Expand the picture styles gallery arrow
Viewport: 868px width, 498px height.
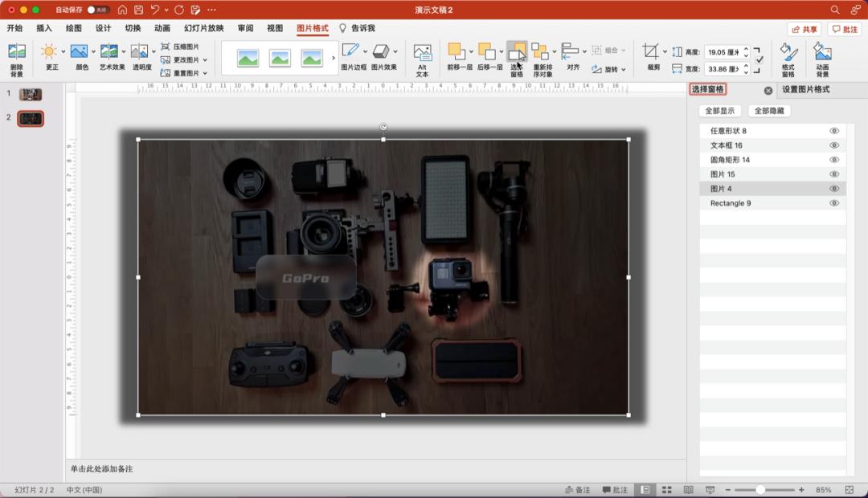334,58
